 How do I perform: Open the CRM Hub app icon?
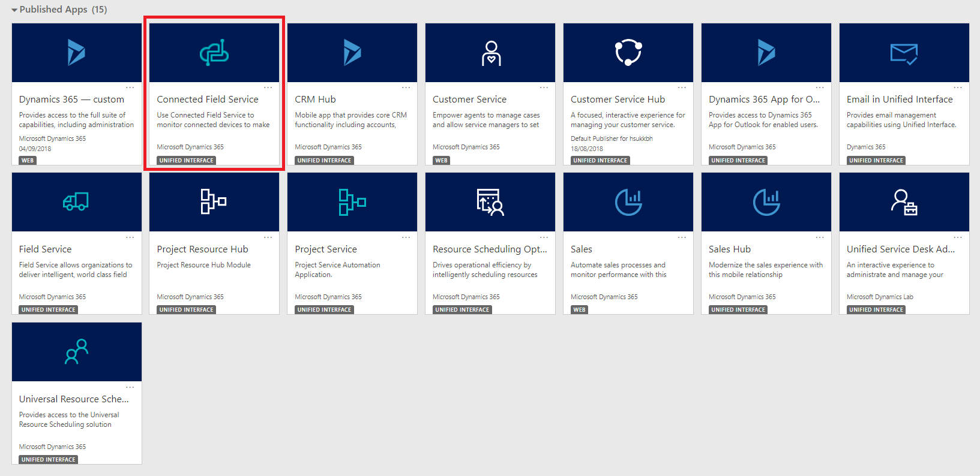coord(352,53)
